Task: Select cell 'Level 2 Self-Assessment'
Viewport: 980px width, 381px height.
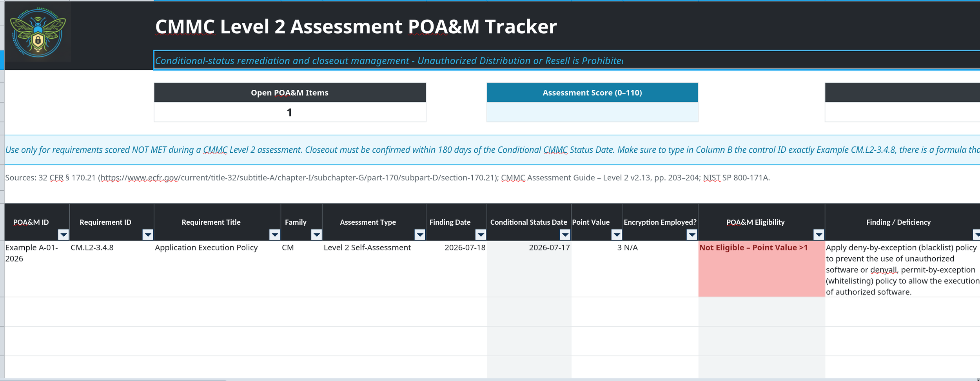Action: coord(374,269)
